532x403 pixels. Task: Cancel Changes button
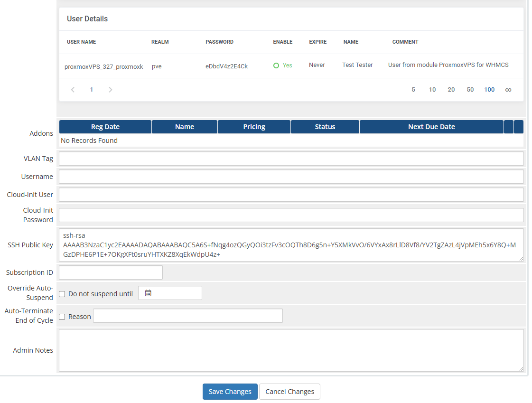[290, 392]
